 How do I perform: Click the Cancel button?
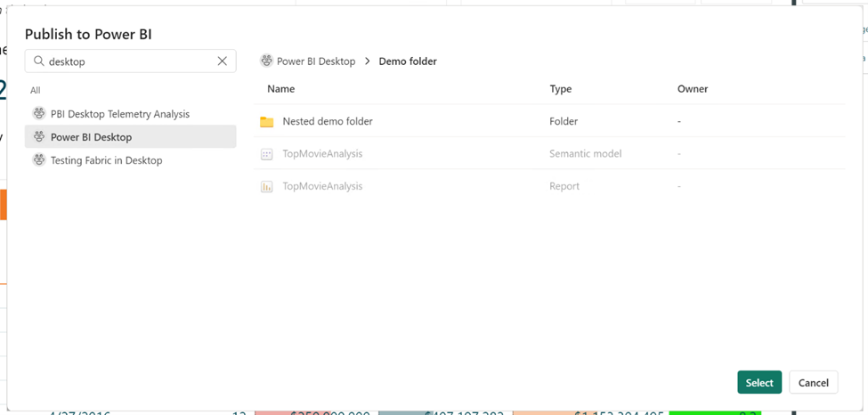click(x=813, y=382)
